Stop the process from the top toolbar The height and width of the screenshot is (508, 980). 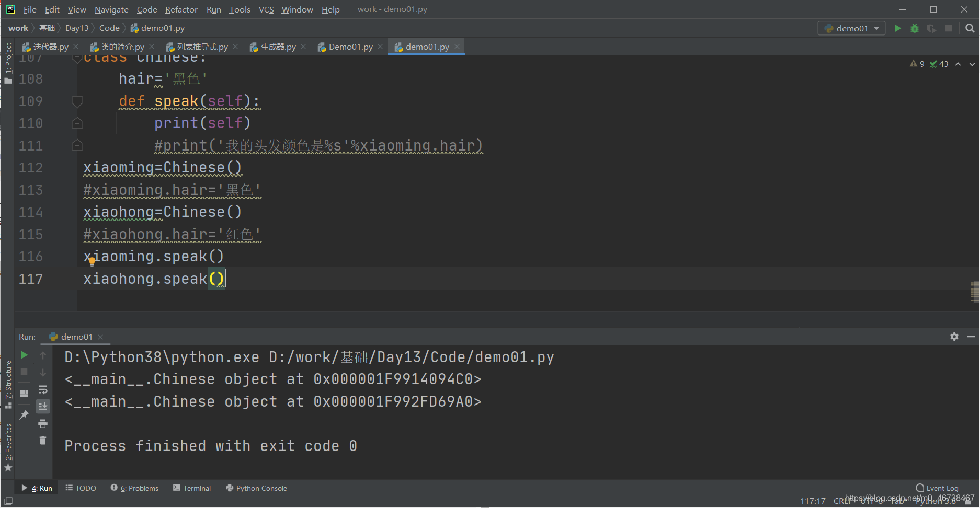tap(949, 28)
